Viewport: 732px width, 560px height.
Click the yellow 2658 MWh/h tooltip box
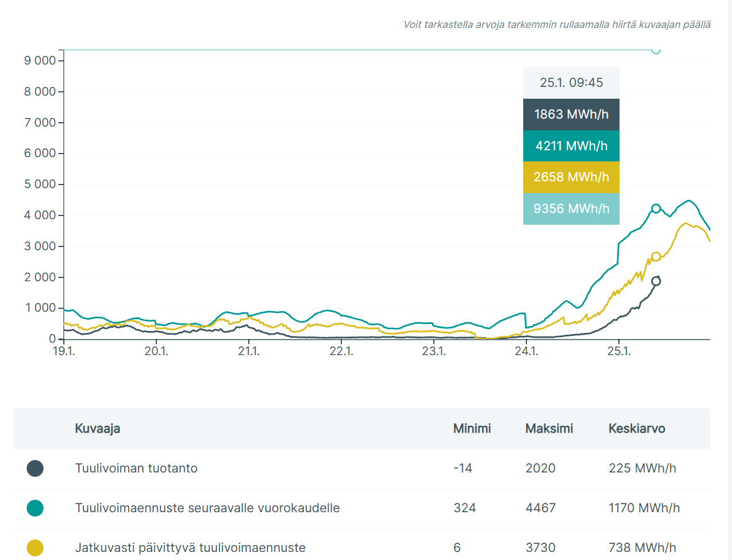point(571,178)
